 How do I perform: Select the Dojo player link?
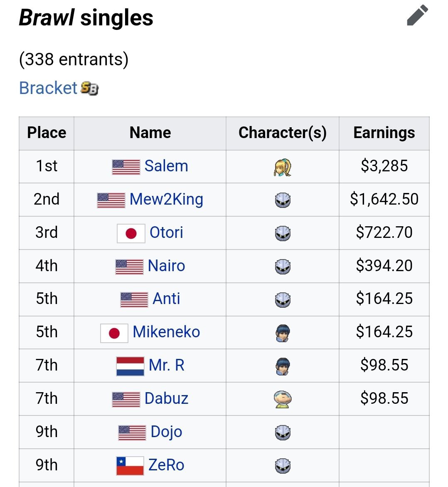pyautogui.click(x=166, y=432)
